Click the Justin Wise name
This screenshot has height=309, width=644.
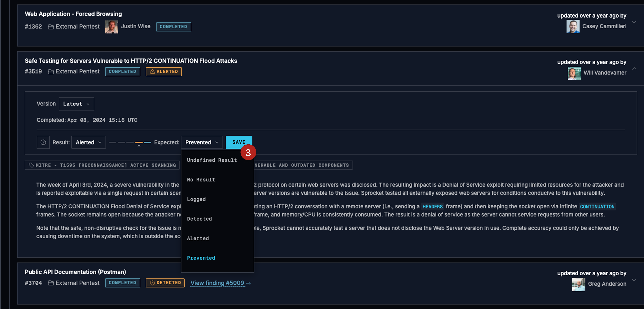[136, 26]
